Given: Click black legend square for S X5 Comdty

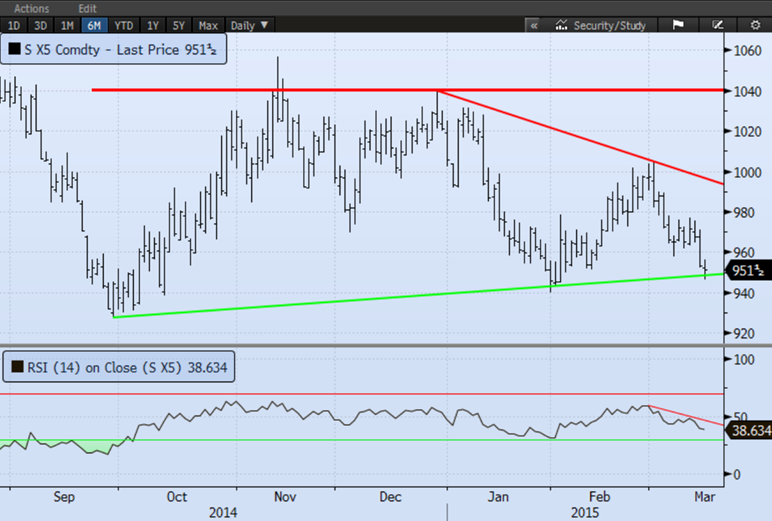Looking at the screenshot, I should (14, 46).
